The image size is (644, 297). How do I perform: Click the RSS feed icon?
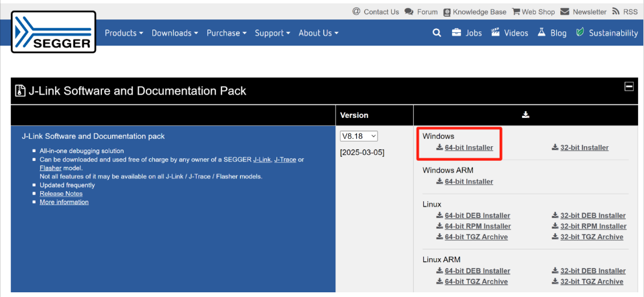616,11
